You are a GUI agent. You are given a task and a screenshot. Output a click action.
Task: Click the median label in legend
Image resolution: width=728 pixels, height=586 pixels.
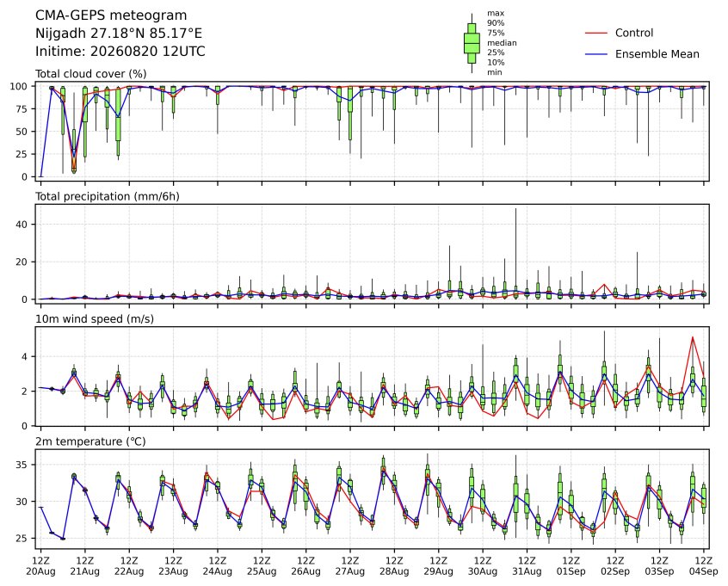(502, 43)
